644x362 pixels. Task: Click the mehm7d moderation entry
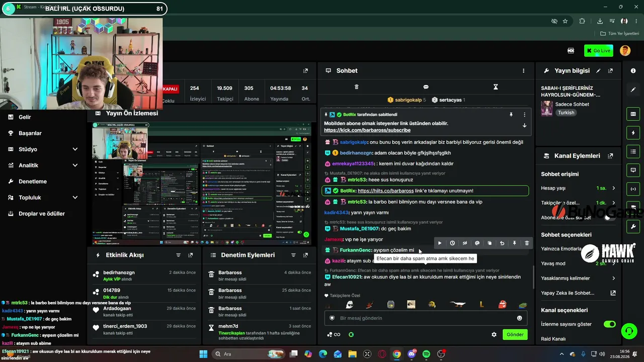(x=260, y=332)
